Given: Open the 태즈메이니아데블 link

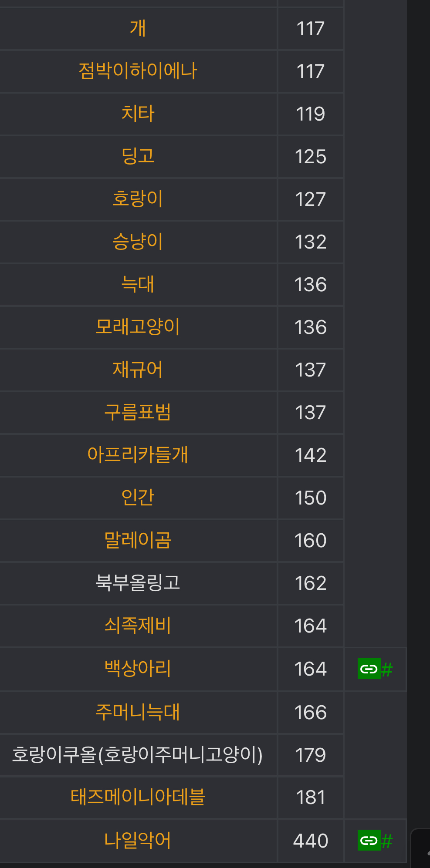Looking at the screenshot, I should click(x=138, y=797).
